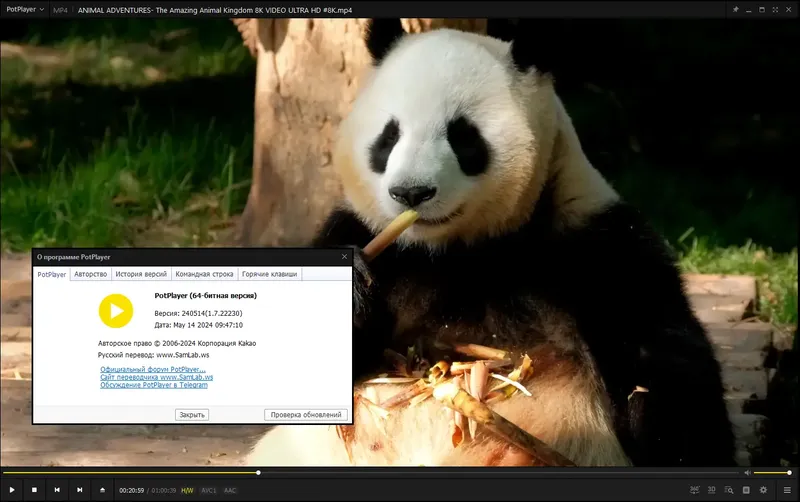Switch to the Авторство tab

[90, 274]
